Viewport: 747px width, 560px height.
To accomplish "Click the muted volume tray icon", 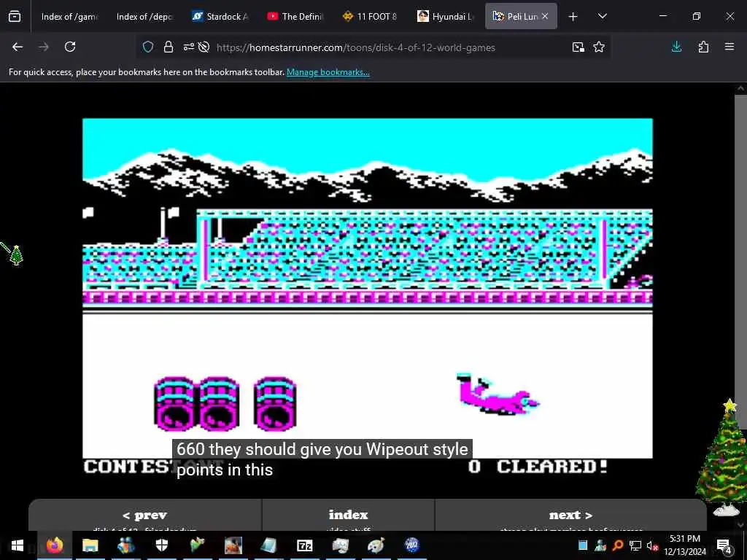I will 652,545.
